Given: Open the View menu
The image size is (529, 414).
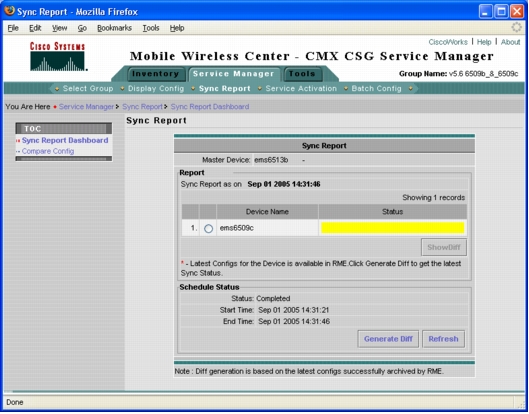Looking at the screenshot, I should click(x=59, y=28).
